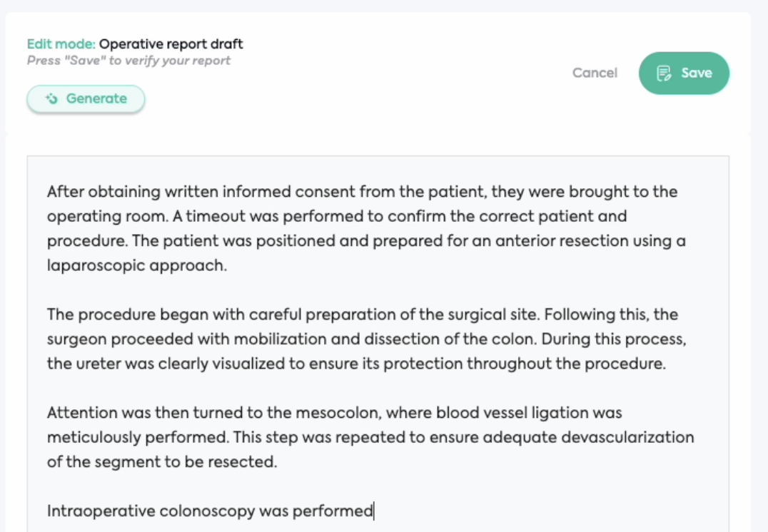
Task: Click the "Operative report draft" title
Action: coord(171,44)
